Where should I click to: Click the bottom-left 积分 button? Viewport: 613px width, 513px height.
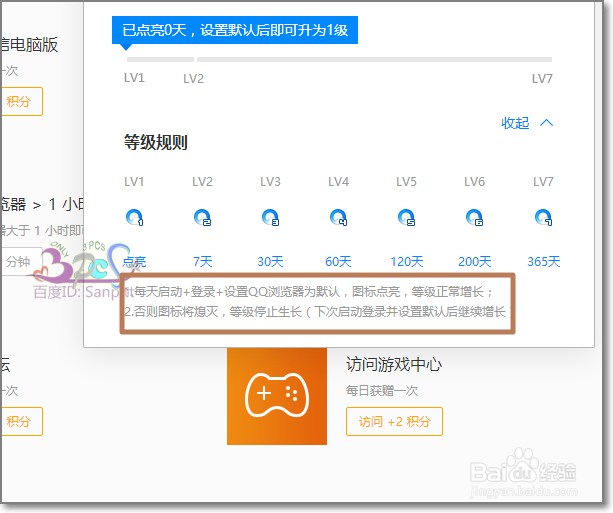[x=21, y=422]
